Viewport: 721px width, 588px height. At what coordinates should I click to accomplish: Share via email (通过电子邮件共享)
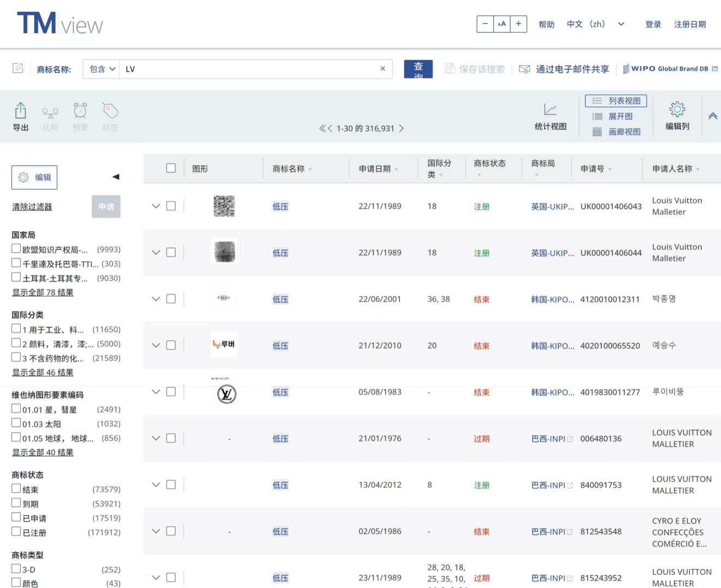click(x=564, y=69)
